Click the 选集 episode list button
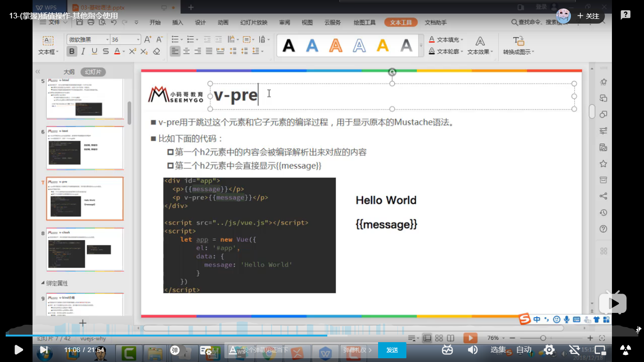 click(498, 350)
